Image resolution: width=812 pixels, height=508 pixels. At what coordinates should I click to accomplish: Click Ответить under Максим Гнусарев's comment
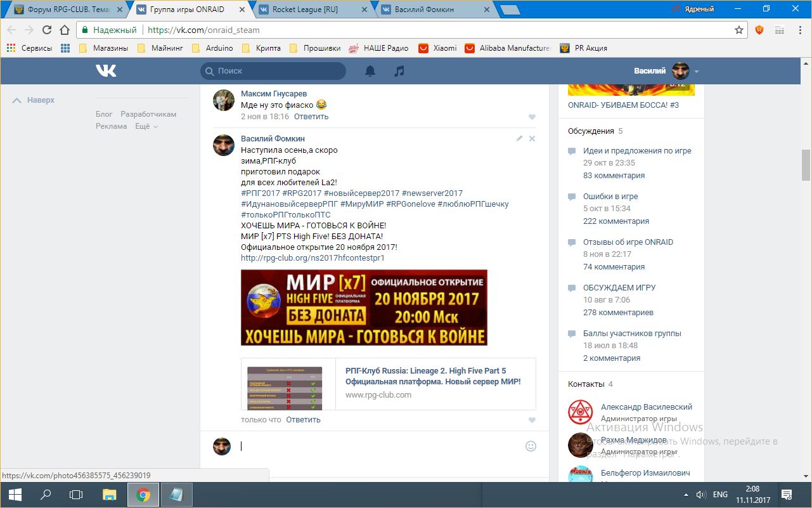click(x=311, y=117)
